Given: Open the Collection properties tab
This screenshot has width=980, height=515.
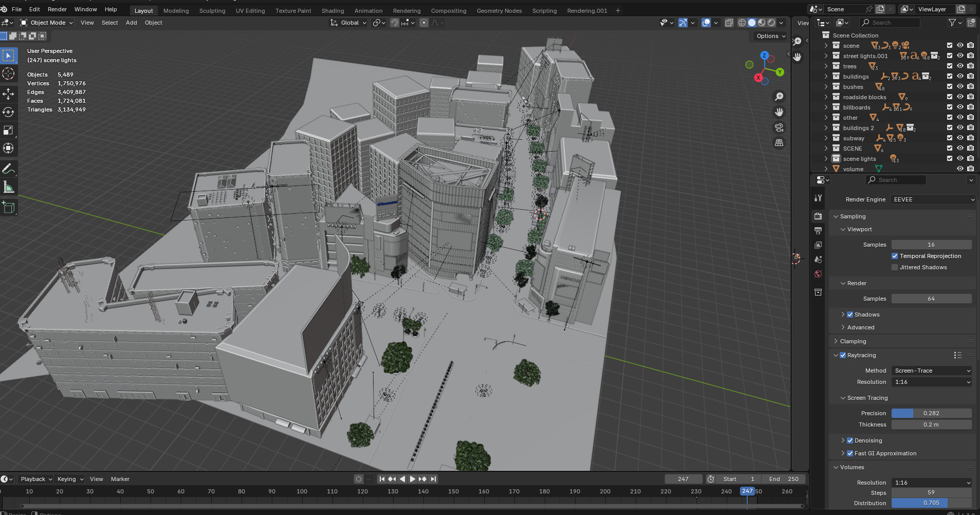Looking at the screenshot, I should [x=818, y=292].
